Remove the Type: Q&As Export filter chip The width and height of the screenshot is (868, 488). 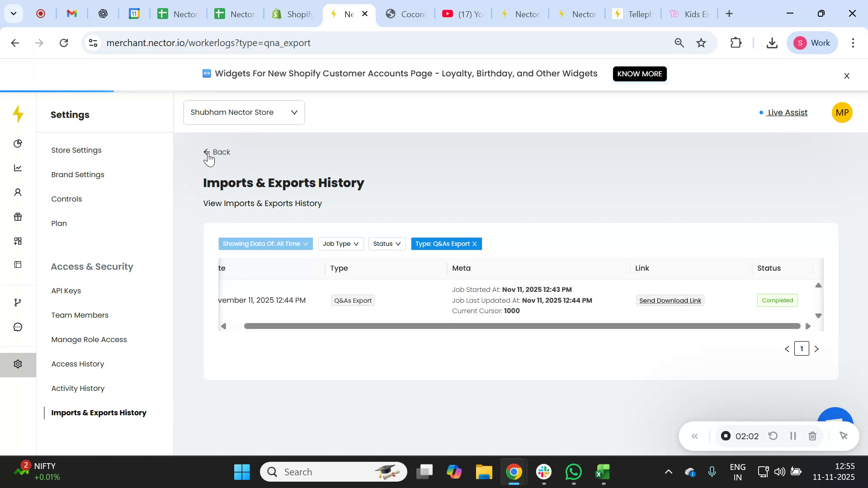tap(474, 244)
